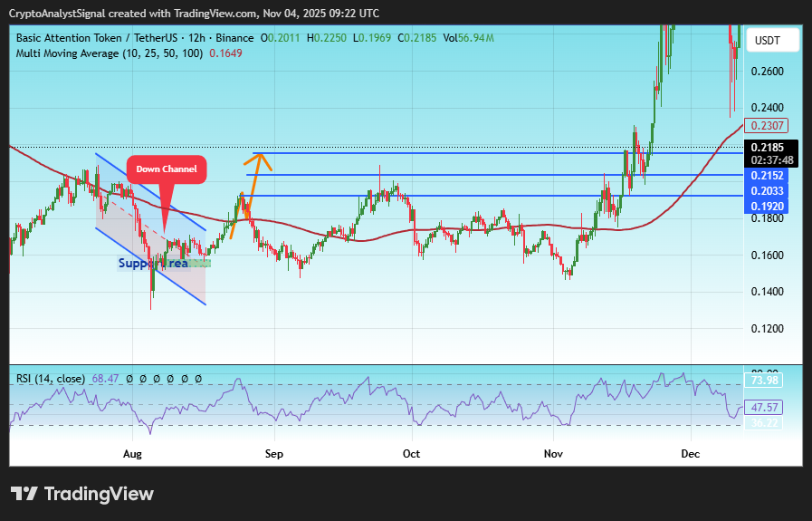Click the 0.1600 price axis label
Screen dimensions: 812x521
(768, 256)
